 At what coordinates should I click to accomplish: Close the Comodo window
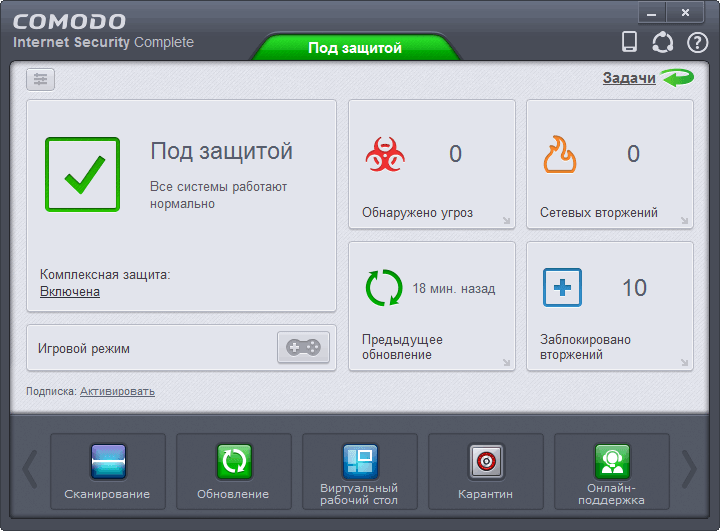tap(685, 13)
